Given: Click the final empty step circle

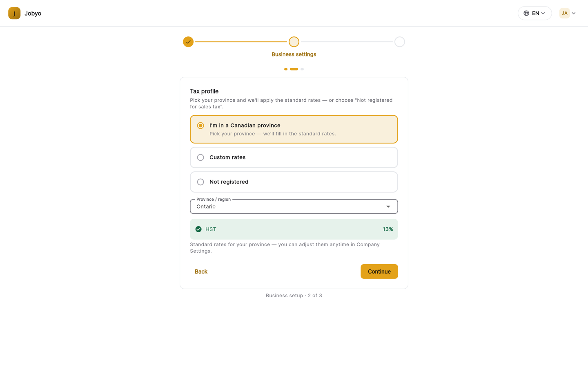Looking at the screenshot, I should coord(400,42).
